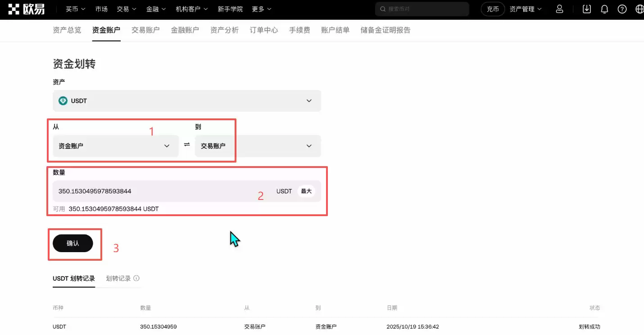Image resolution: width=644 pixels, height=335 pixels.
Task: Click the swap direction arrows between accounts
Action: pyautogui.click(x=186, y=146)
